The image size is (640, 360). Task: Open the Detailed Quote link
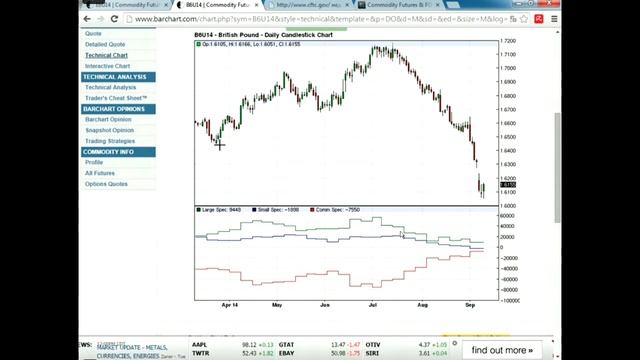105,44
